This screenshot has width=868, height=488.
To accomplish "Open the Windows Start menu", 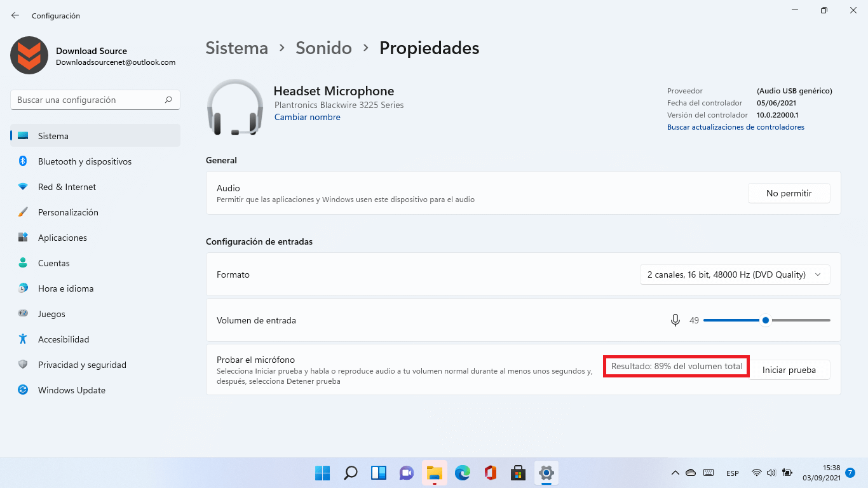I will click(x=323, y=473).
